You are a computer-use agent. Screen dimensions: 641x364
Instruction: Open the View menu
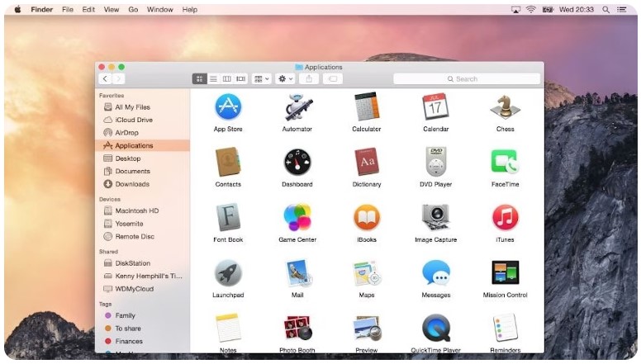112,9
